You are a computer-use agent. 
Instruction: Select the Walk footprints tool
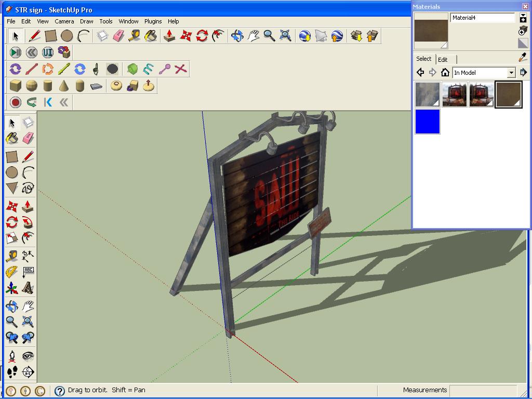click(12, 372)
